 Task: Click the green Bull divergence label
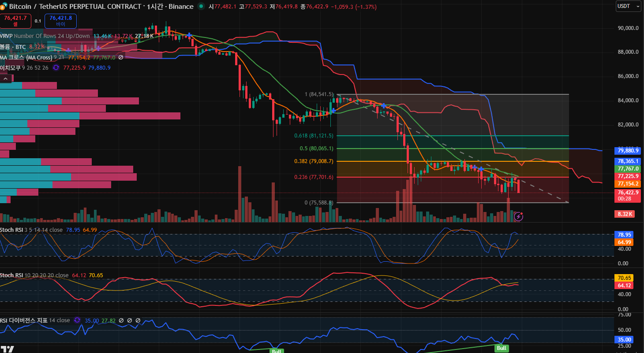[x=501, y=348]
